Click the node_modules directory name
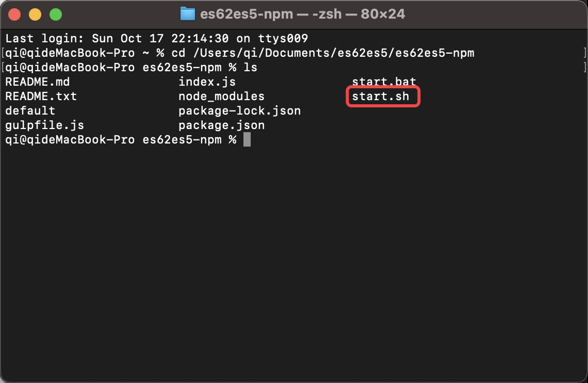 click(221, 97)
